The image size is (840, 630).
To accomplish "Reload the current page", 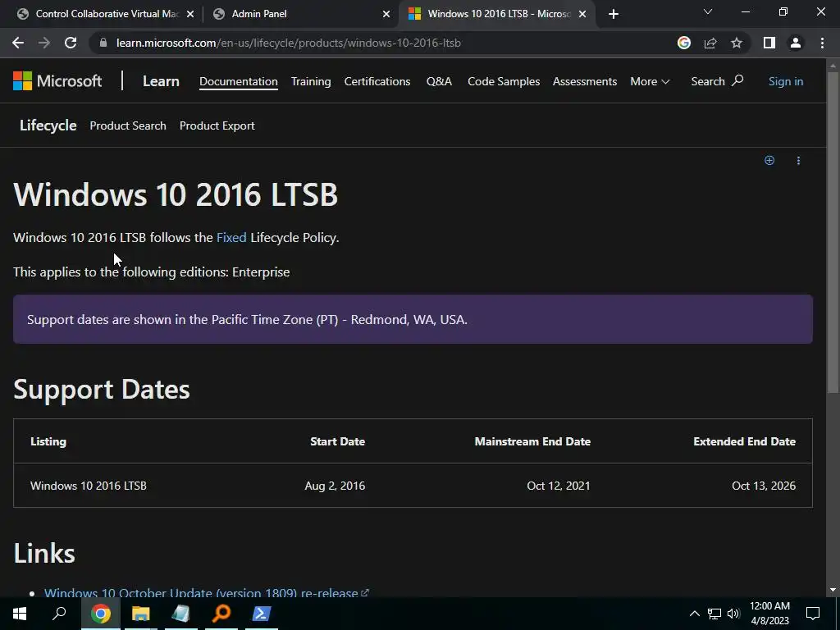I will point(71,43).
